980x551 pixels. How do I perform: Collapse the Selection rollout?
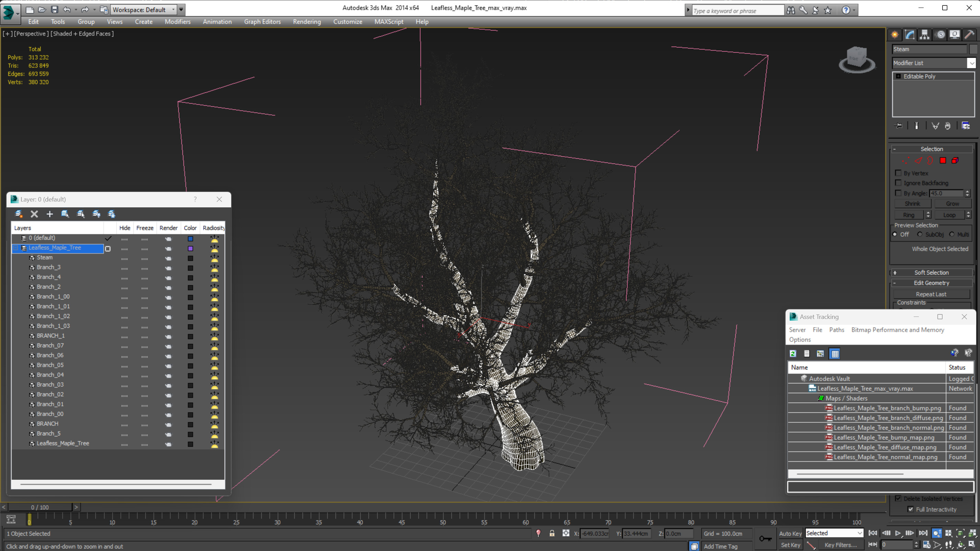coord(932,149)
